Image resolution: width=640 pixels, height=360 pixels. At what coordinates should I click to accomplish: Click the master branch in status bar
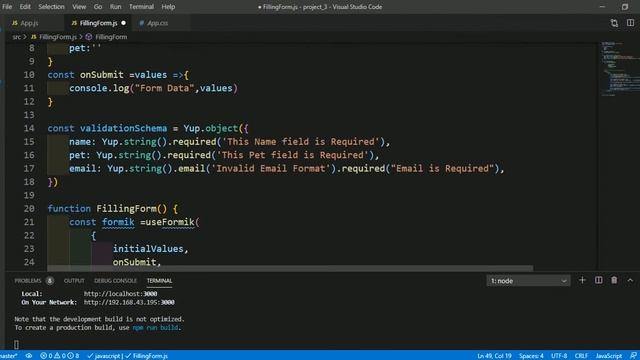point(9,356)
